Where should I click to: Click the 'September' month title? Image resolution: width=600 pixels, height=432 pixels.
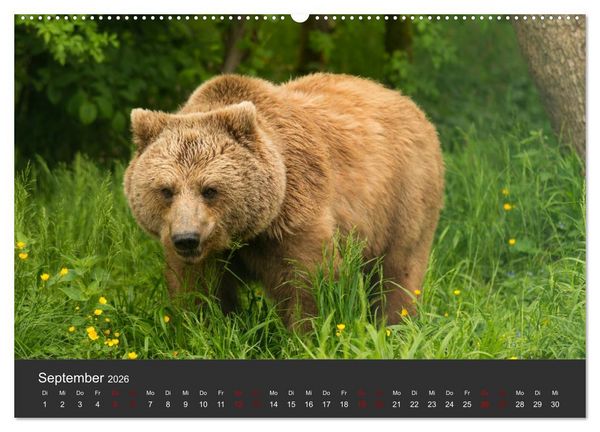click(71, 378)
